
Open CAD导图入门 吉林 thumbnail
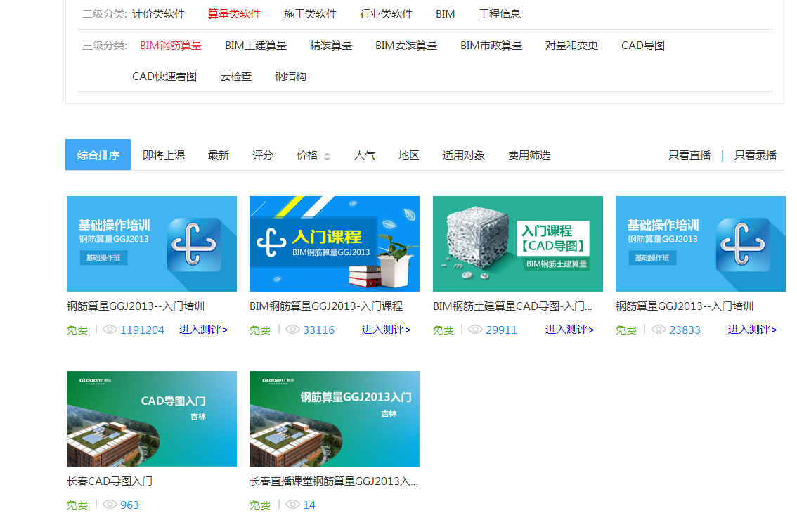[152, 419]
